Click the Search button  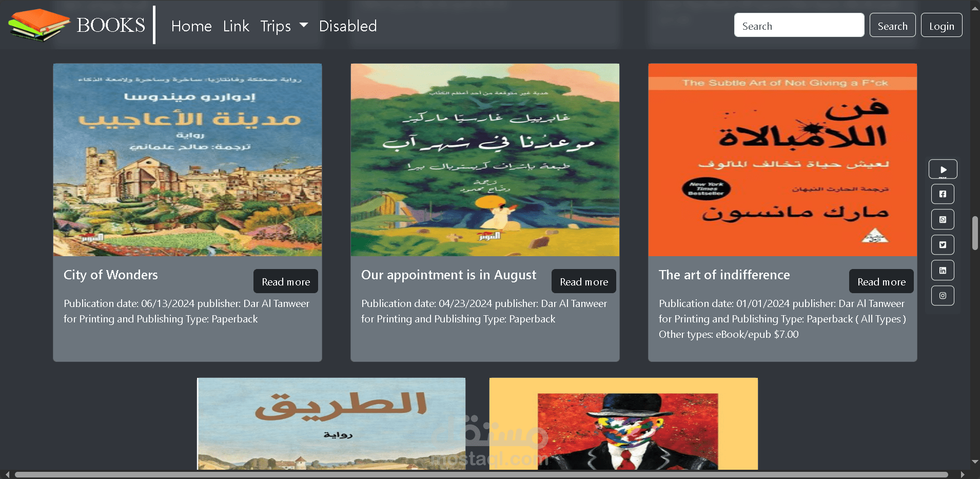click(892, 25)
